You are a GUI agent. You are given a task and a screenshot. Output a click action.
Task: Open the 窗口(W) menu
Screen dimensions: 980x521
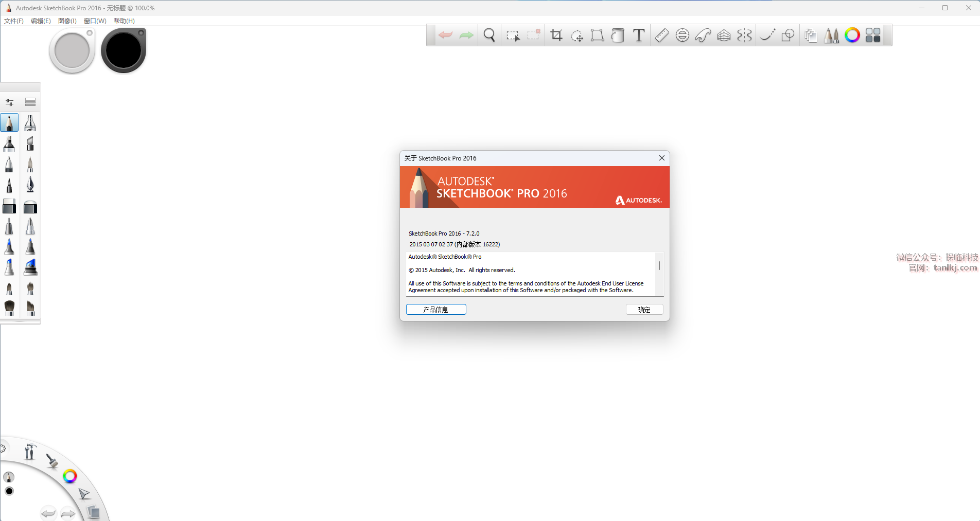(95, 21)
